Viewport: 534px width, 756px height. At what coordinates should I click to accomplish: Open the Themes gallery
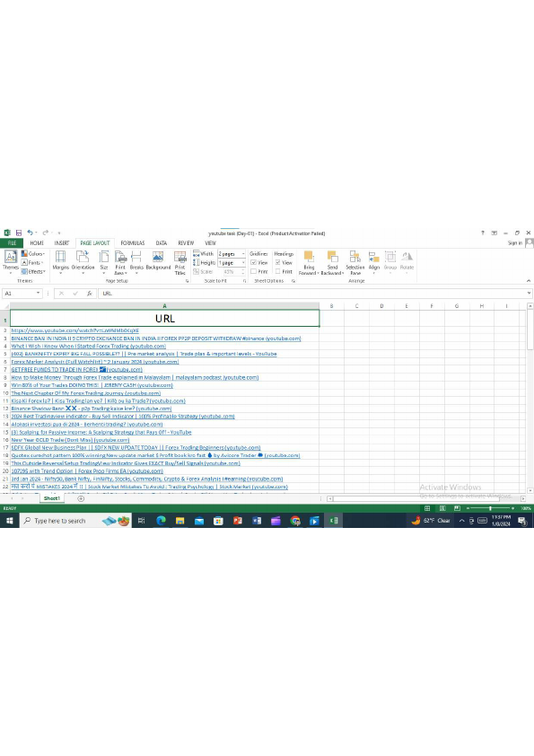11,261
